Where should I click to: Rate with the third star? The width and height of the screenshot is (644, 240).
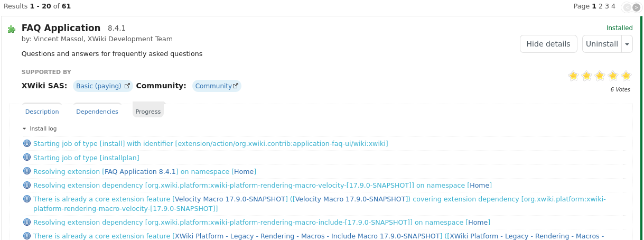(x=600, y=76)
